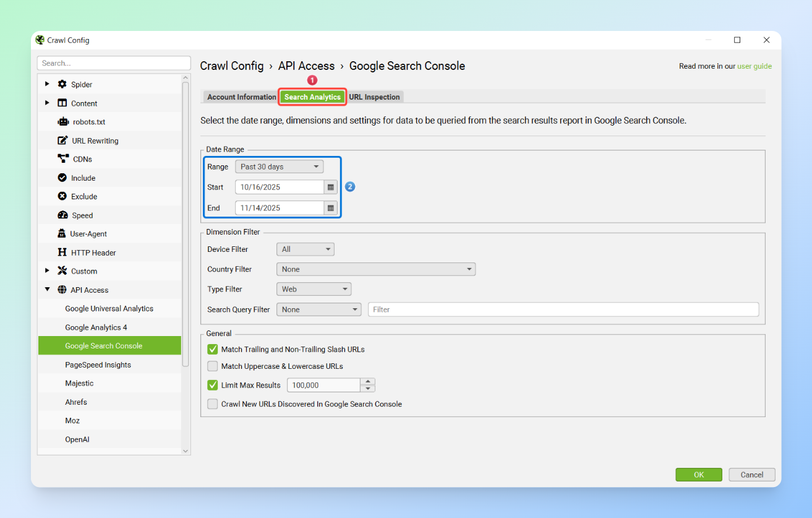Open the user guide link
The image size is (812, 518).
click(754, 66)
